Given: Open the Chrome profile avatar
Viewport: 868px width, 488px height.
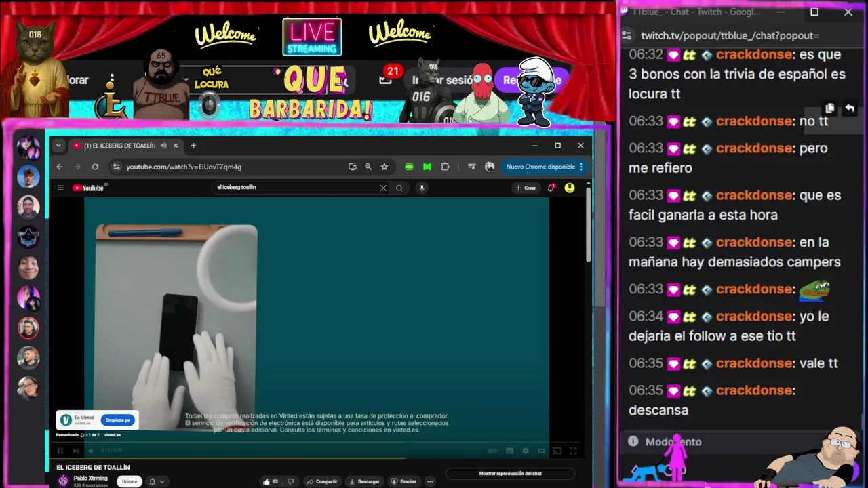Looking at the screenshot, I should pos(490,167).
